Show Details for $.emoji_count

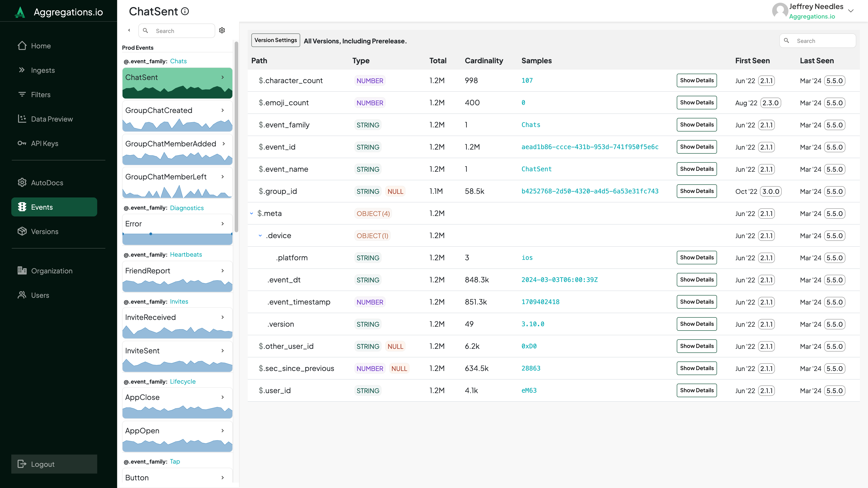click(x=696, y=102)
